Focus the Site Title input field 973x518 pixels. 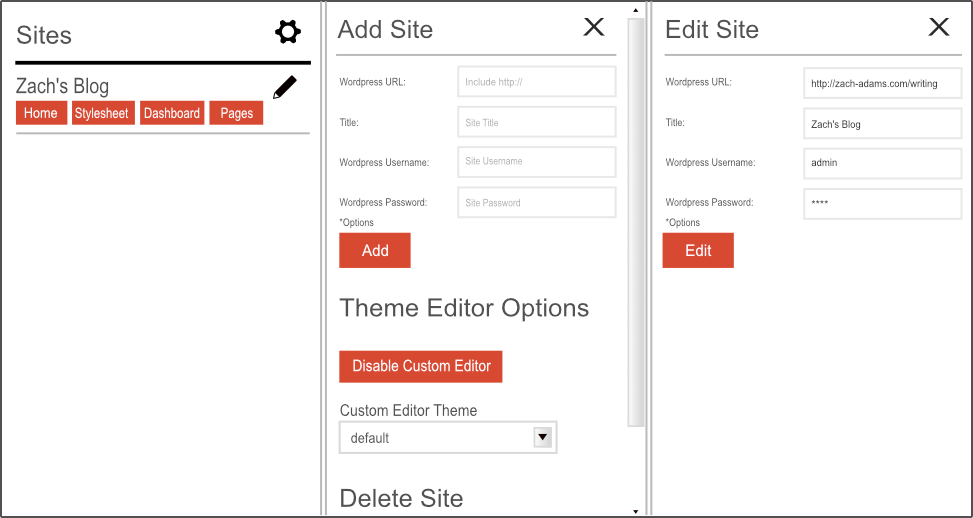(537, 122)
